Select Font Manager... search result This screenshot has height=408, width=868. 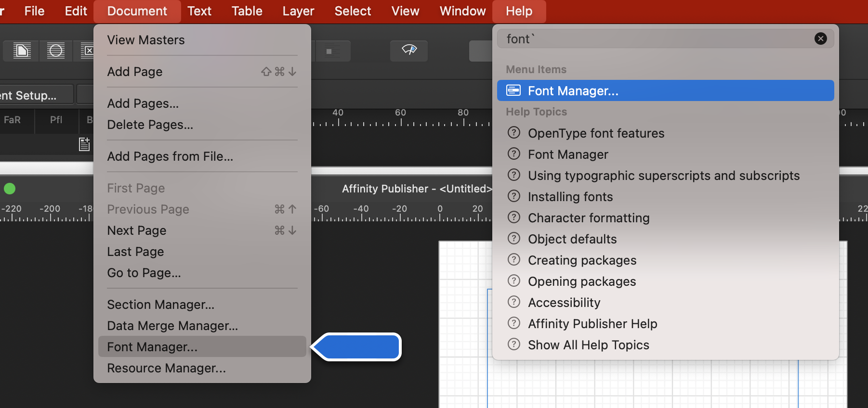(666, 90)
